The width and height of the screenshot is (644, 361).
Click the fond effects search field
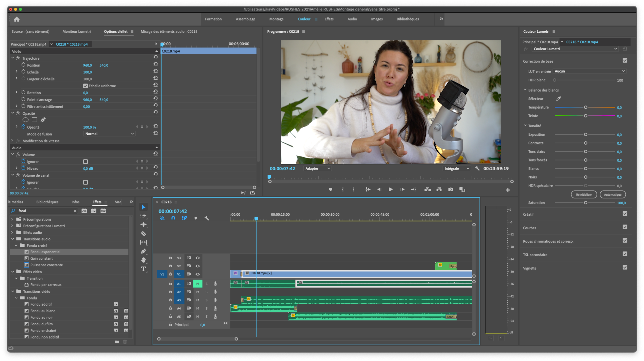pos(44,211)
